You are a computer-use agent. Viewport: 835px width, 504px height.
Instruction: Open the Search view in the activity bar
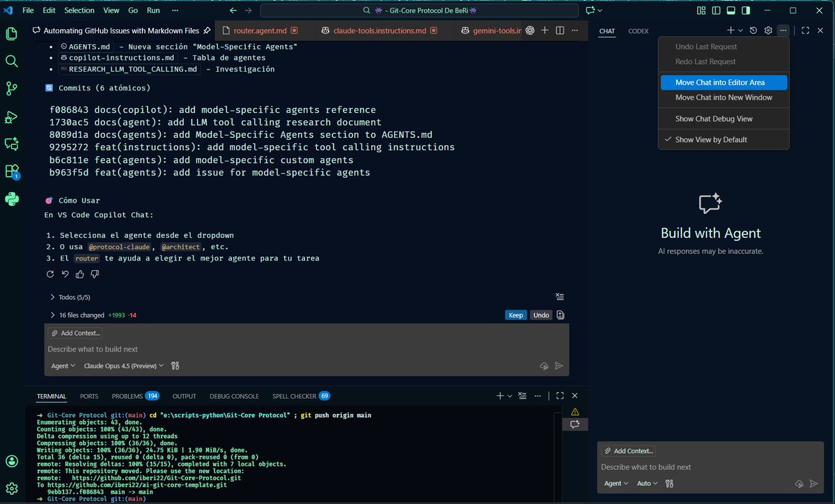point(11,61)
